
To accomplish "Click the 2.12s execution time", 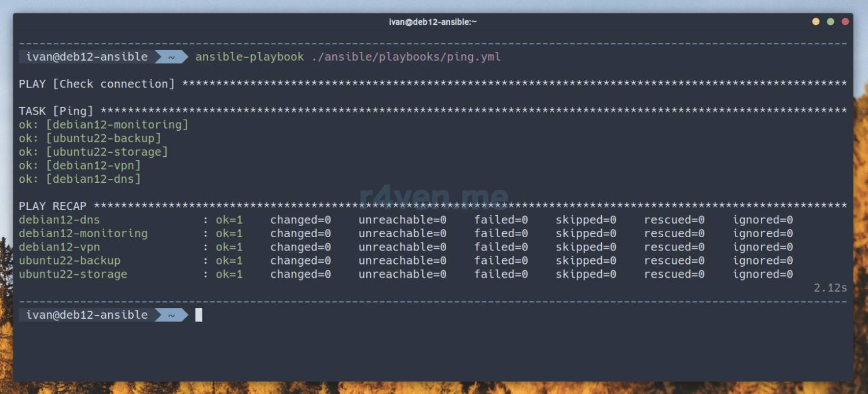I will pyautogui.click(x=830, y=288).
